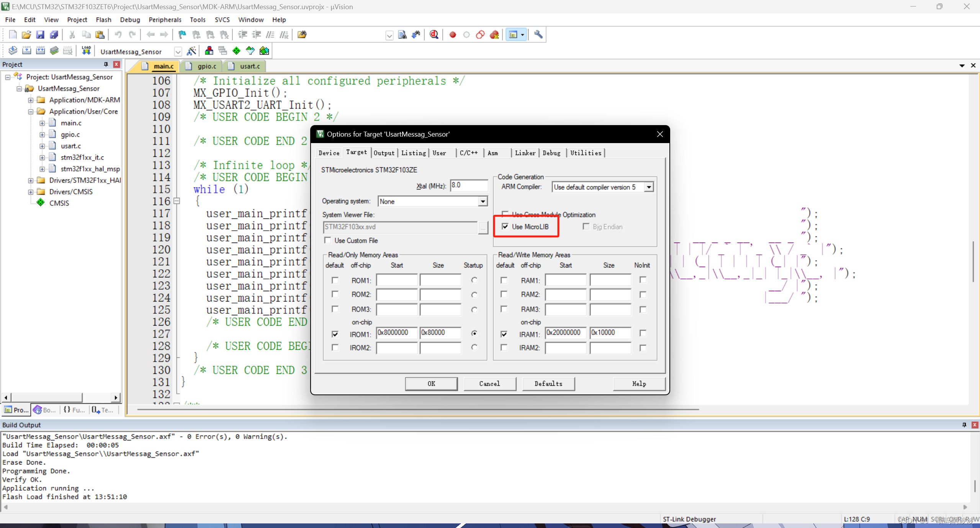
Task: Open the Operating system dropdown
Action: point(483,201)
